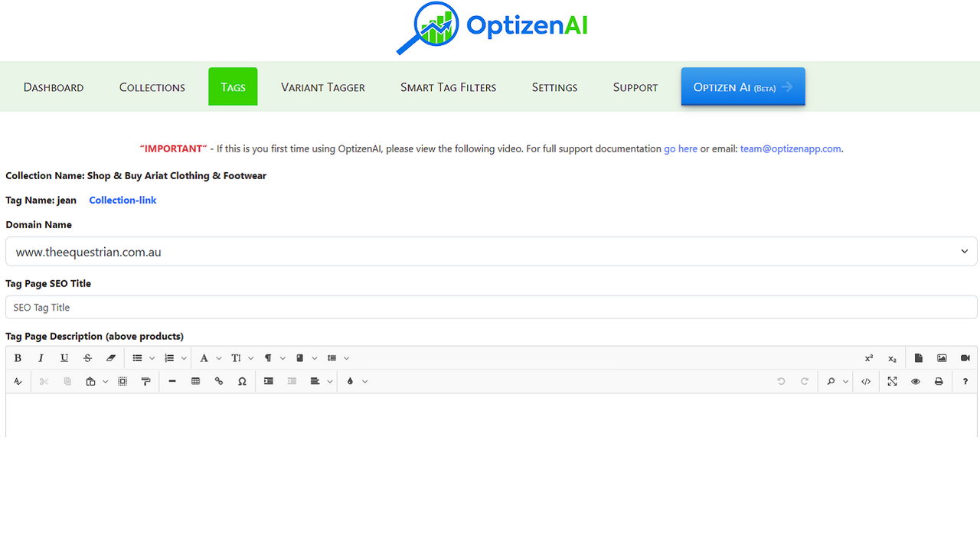Click the find magnifier icon
This screenshot has height=551, width=980.
point(831,381)
